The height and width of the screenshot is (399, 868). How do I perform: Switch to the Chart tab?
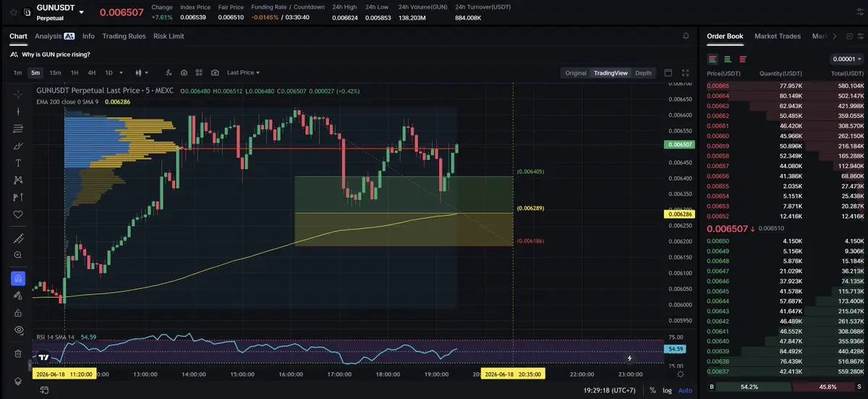point(18,36)
